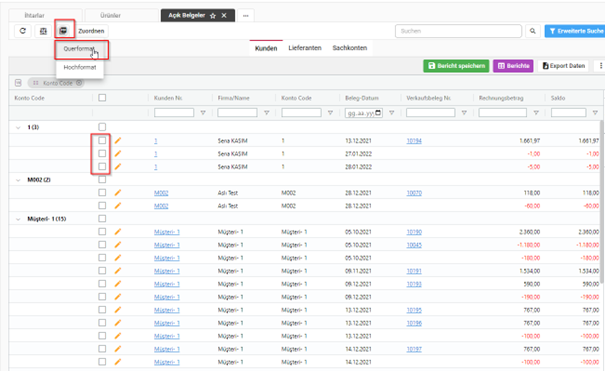
Task: Edit the Müşteri-1 row with invoice 10193
Action: coord(118,284)
